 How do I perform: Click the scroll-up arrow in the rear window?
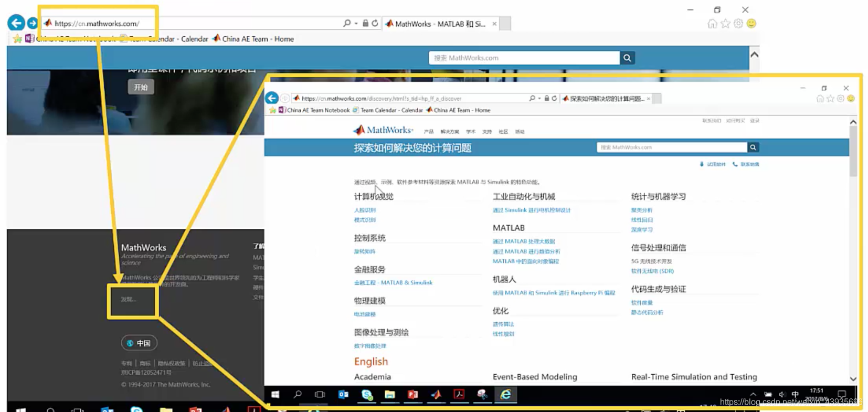(x=754, y=55)
